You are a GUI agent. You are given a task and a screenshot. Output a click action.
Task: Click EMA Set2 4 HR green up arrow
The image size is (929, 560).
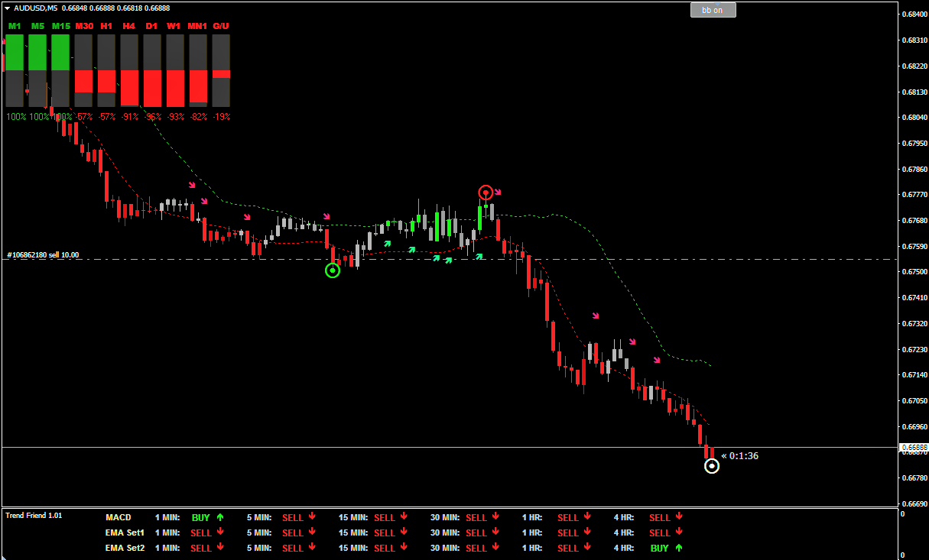tap(679, 548)
